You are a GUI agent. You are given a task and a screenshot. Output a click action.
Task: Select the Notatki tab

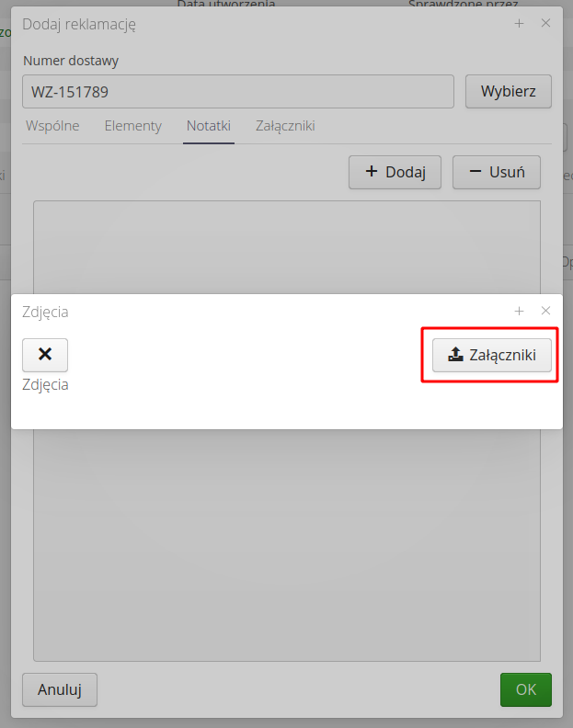[x=209, y=126]
